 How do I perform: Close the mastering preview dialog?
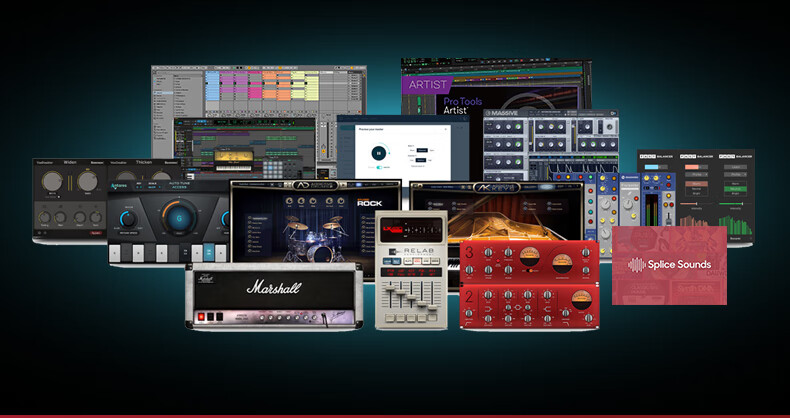tap(446, 129)
